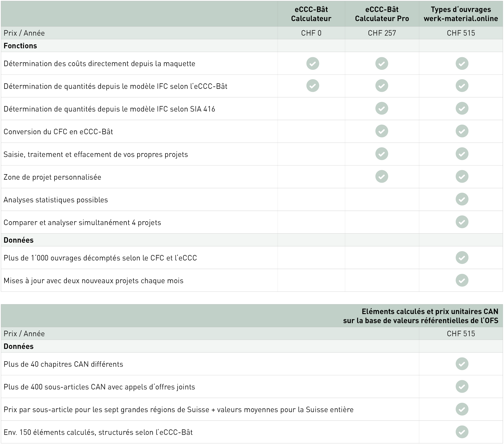Select the eCCC-Bât Calculateur column header
Viewport: 504px width, 445px height.
click(311, 14)
